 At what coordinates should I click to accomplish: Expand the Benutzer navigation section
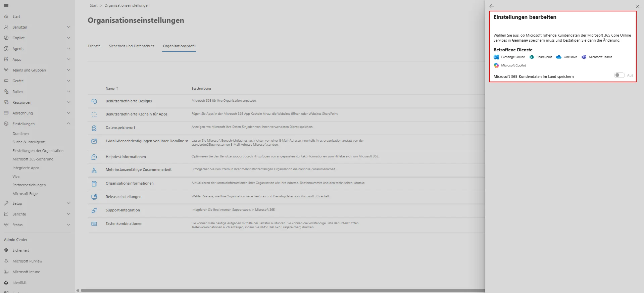pos(68,27)
